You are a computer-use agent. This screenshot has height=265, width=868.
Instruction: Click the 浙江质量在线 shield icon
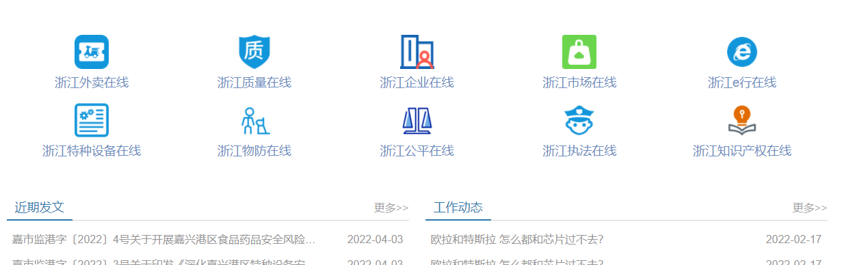pos(254,52)
